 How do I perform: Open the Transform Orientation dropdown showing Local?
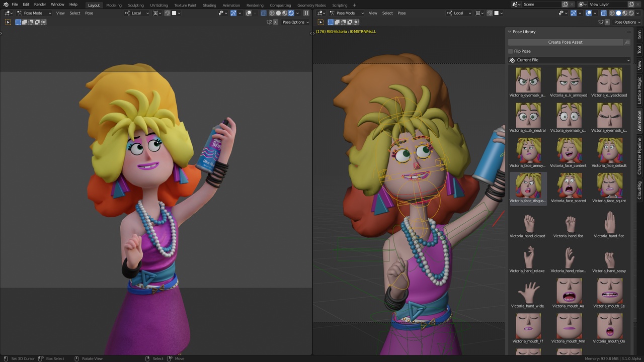136,13
